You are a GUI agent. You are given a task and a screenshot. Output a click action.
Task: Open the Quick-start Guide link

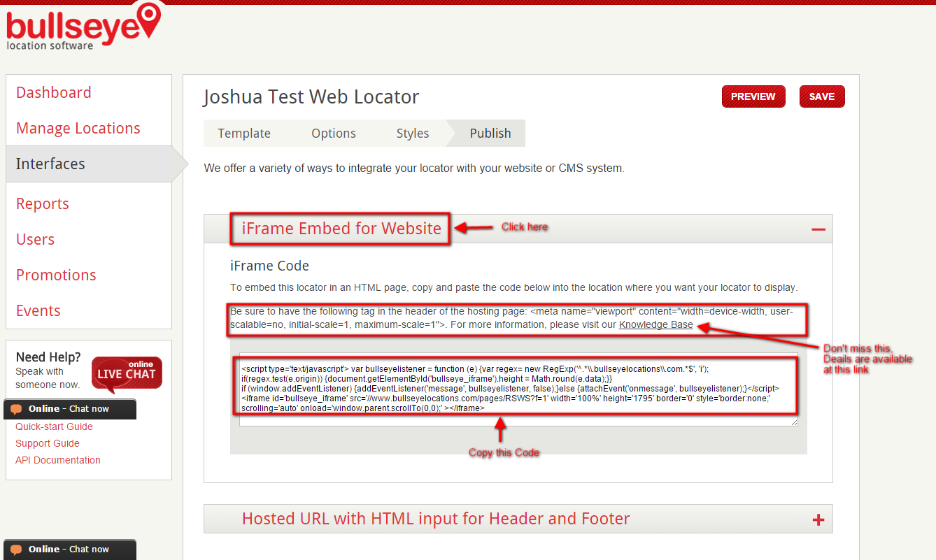(54, 426)
